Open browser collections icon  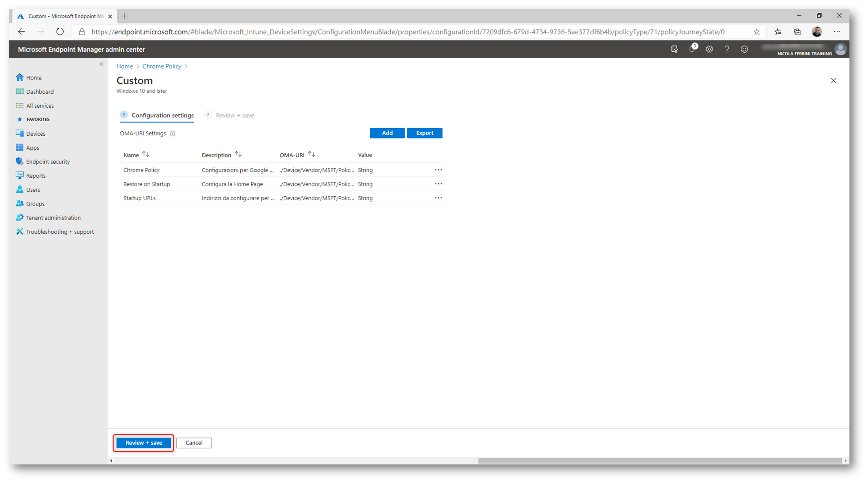[x=797, y=32]
